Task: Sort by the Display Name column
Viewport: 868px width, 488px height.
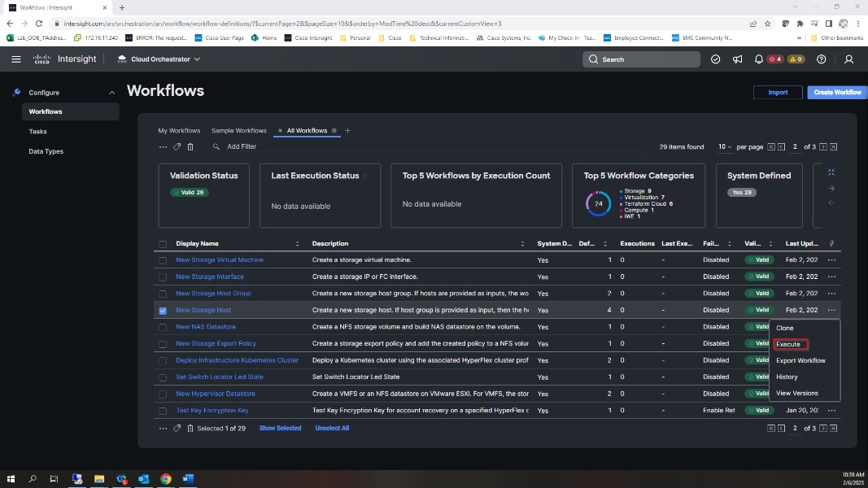Action: pos(297,243)
